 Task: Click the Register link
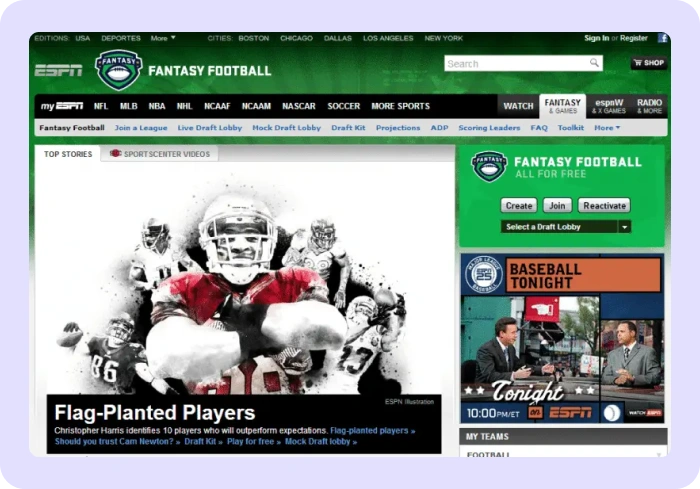633,38
